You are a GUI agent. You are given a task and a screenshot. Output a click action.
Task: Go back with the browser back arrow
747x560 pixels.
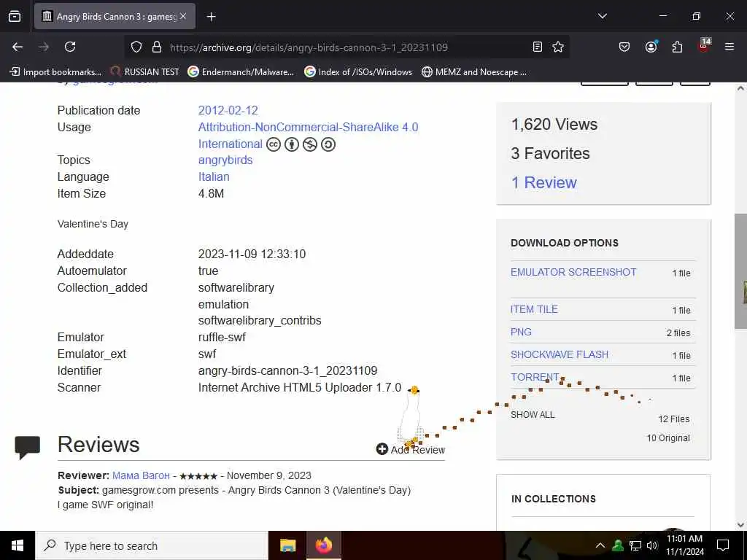click(x=18, y=47)
